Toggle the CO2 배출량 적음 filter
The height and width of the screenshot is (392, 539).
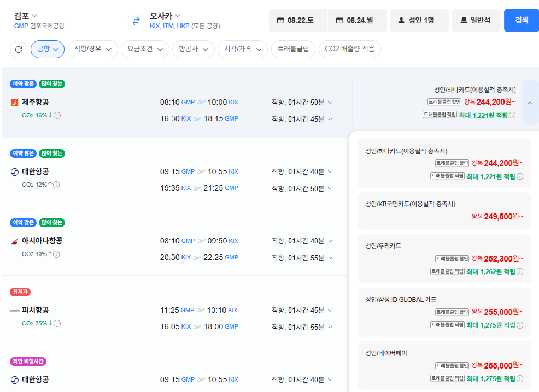(350, 49)
